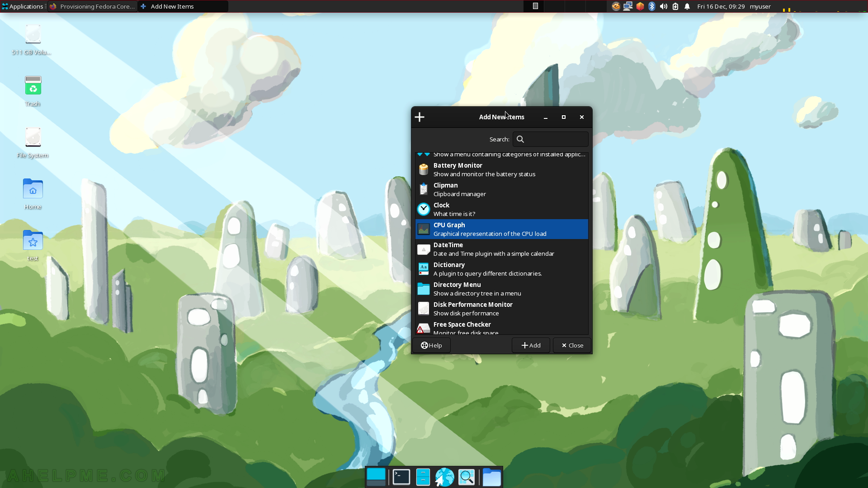Click the orange update notifier tray icon
This screenshot has height=488, width=868.
point(616,6)
